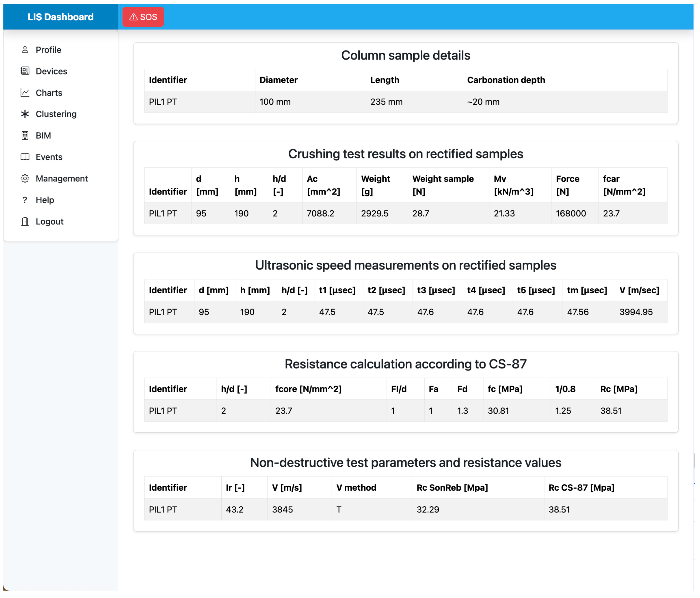The width and height of the screenshot is (700, 598).
Task: Click the Profile person icon
Action: point(25,50)
